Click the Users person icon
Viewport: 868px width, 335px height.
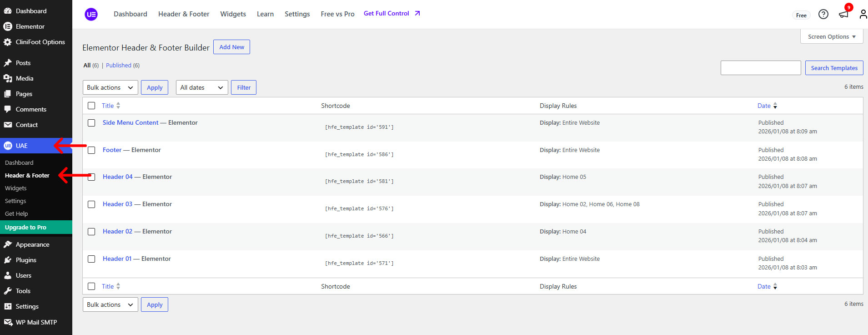pyautogui.click(x=8, y=275)
